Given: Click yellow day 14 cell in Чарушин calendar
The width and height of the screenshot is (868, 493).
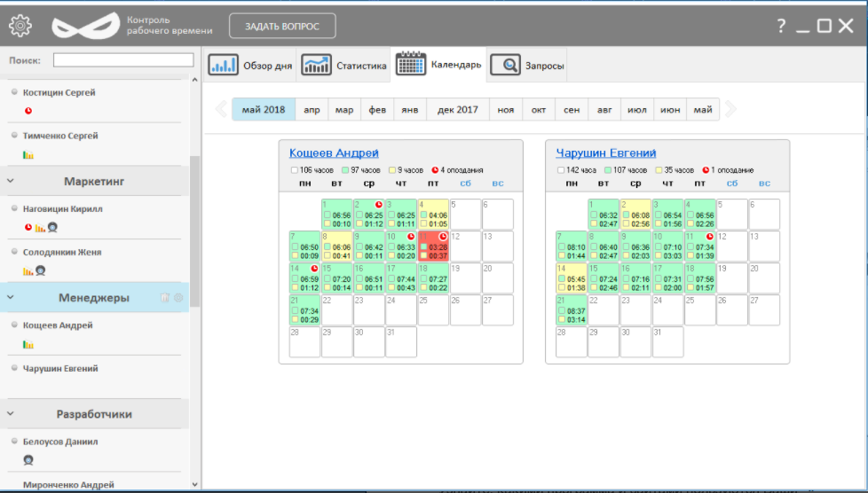Looking at the screenshot, I should (x=572, y=278).
